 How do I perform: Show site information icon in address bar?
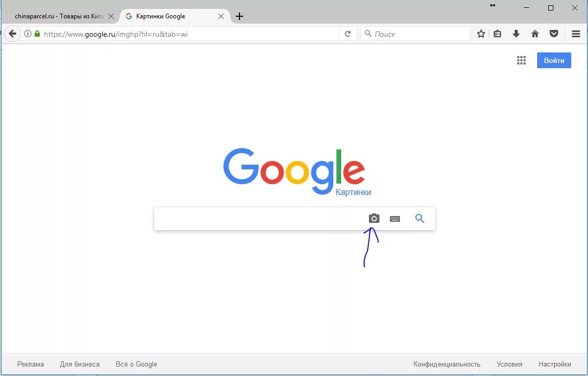click(27, 34)
